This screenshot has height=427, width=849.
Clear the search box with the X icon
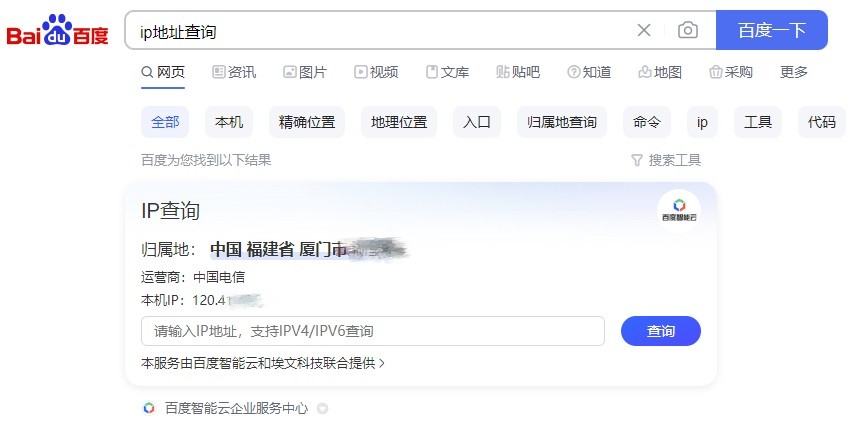point(644,30)
